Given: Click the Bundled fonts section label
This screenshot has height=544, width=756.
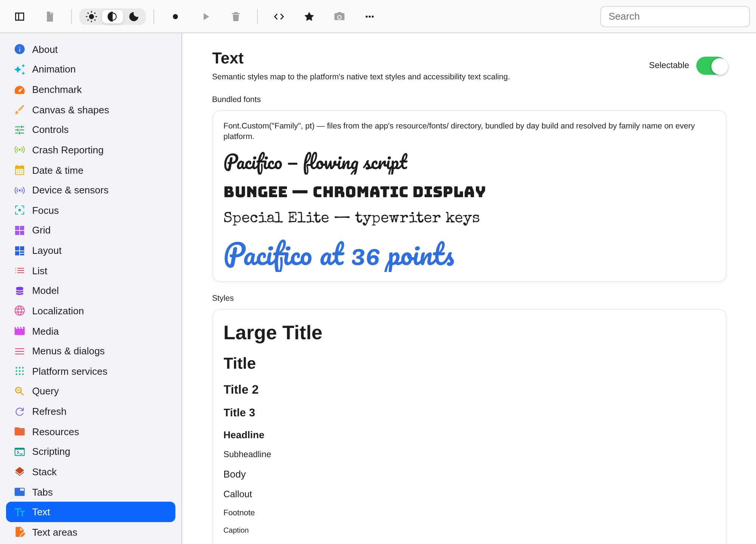Looking at the screenshot, I should tap(237, 99).
